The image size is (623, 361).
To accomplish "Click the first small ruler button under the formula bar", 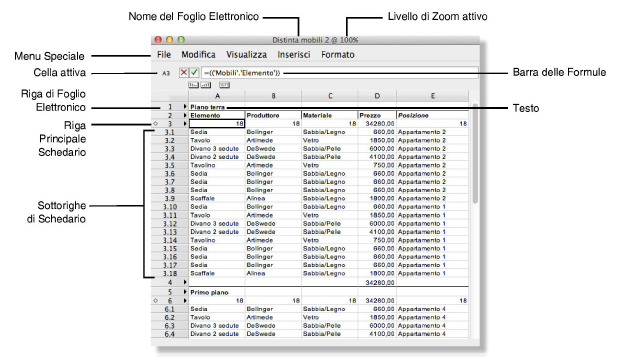I will (193, 85).
